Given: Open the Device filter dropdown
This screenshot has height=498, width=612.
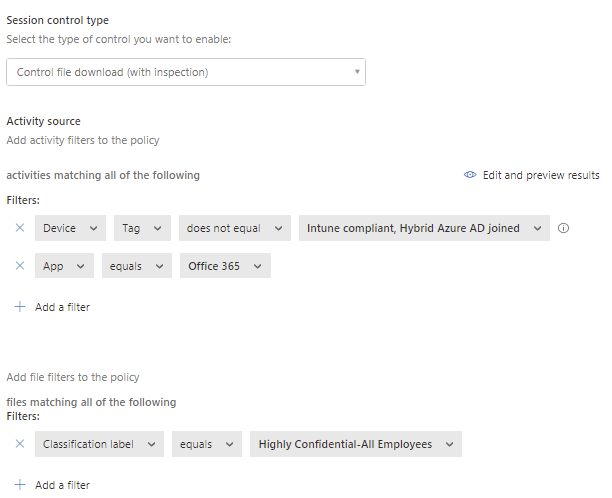Looking at the screenshot, I should [70, 228].
